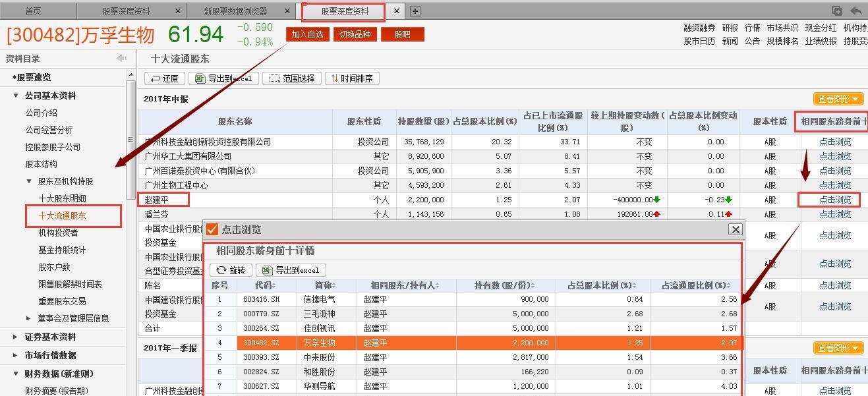Close the 新股票数据浏览器 tab
Viewport: 868px width, 396px height.
(287, 11)
